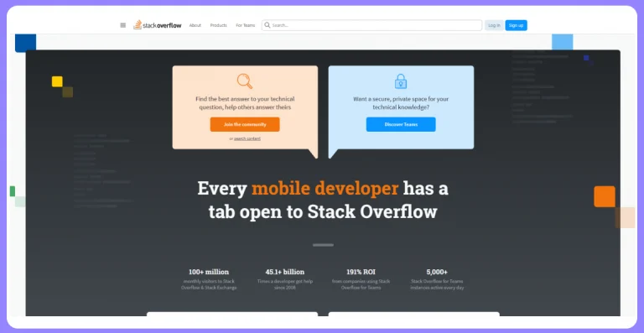Image resolution: width=644 pixels, height=333 pixels.
Task: Follow the search content link
Action: [247, 138]
